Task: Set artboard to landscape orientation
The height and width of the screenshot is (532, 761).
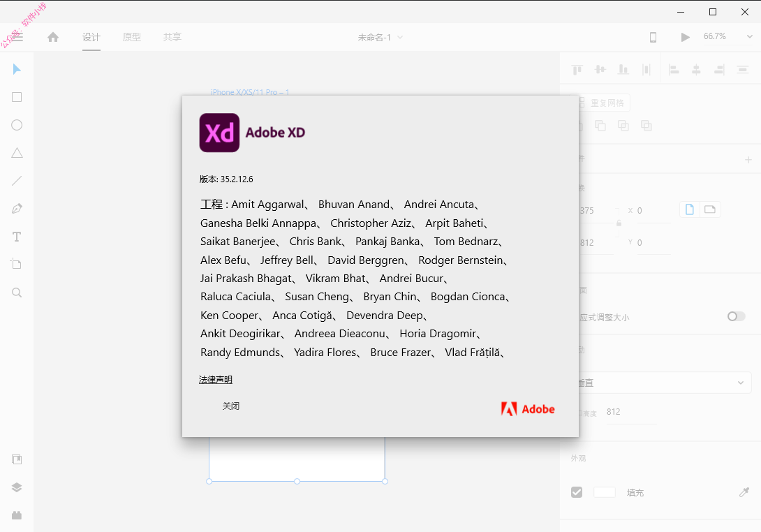Action: click(x=710, y=209)
